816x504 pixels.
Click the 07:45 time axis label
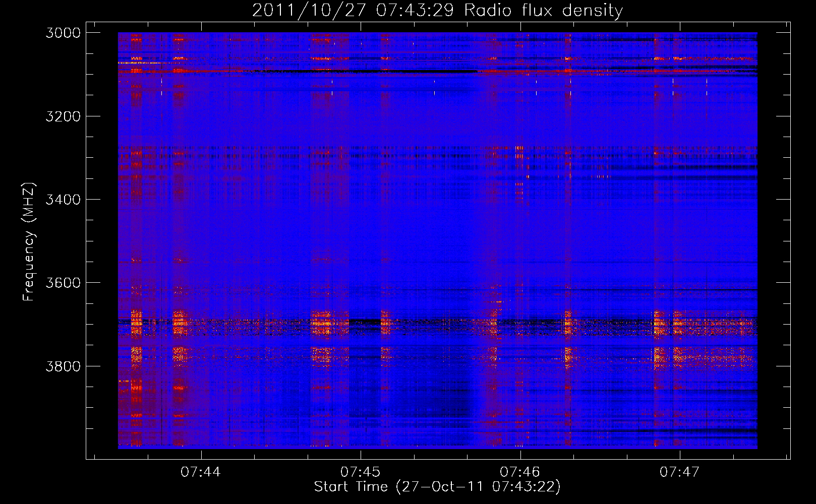(x=360, y=472)
